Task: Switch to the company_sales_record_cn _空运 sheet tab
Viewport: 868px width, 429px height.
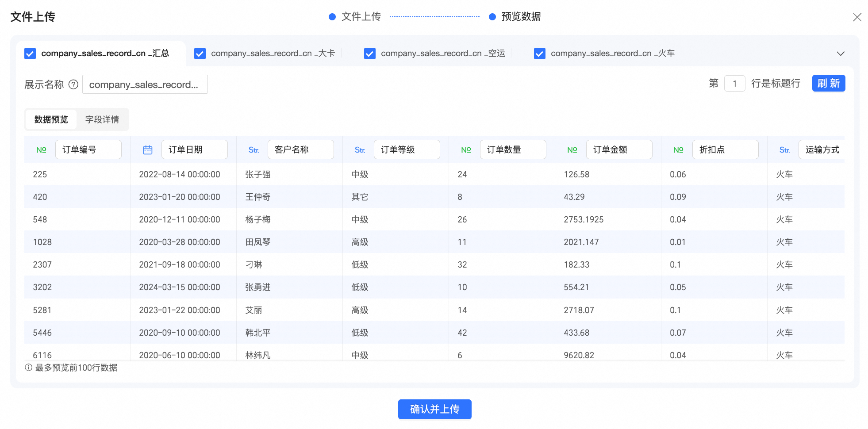Action: click(443, 54)
